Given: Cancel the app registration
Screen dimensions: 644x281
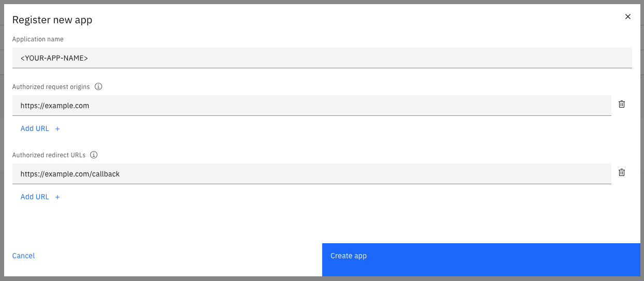Looking at the screenshot, I should coord(23,256).
